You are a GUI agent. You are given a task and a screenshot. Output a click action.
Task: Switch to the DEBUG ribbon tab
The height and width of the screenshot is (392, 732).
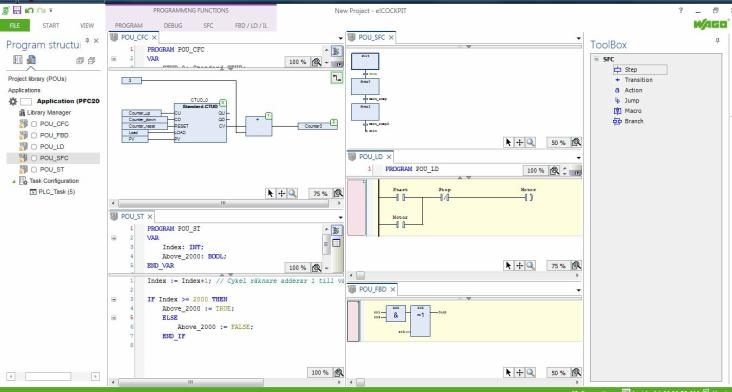pyautogui.click(x=173, y=26)
